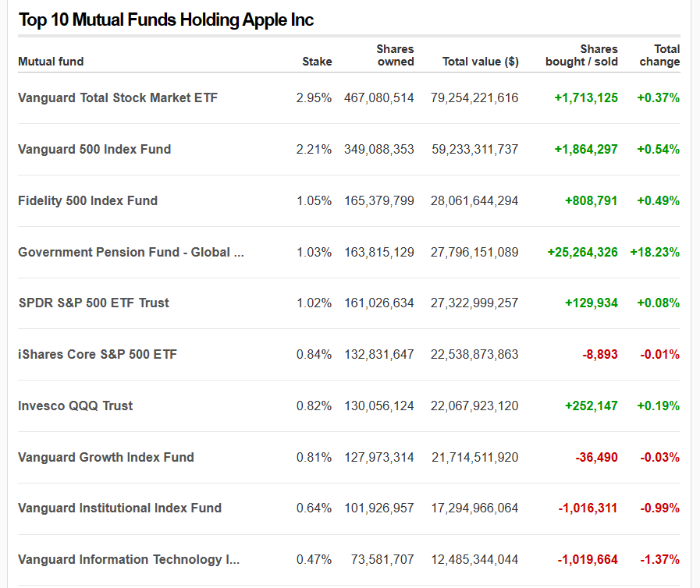Open iShares Core S&P 500 ETF link
700x588 pixels.
[x=98, y=354]
